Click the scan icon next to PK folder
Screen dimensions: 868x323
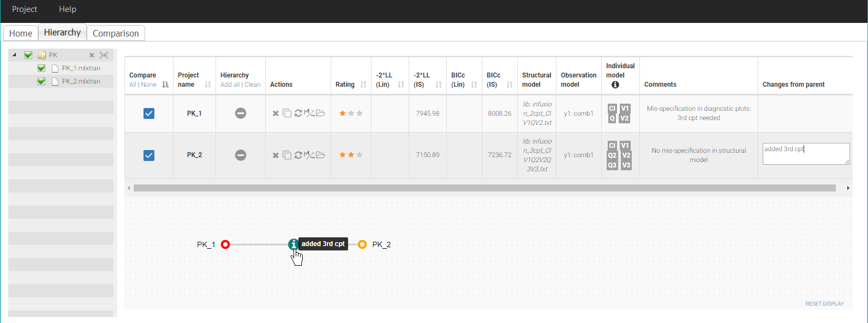pos(104,55)
